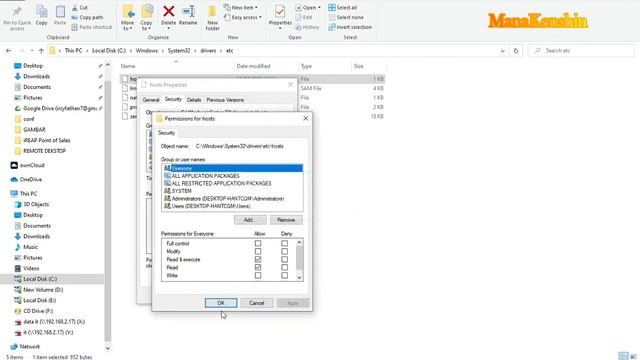Select Security tab in Permissions dialog
Viewport: 640px width, 360px height.
(166, 133)
